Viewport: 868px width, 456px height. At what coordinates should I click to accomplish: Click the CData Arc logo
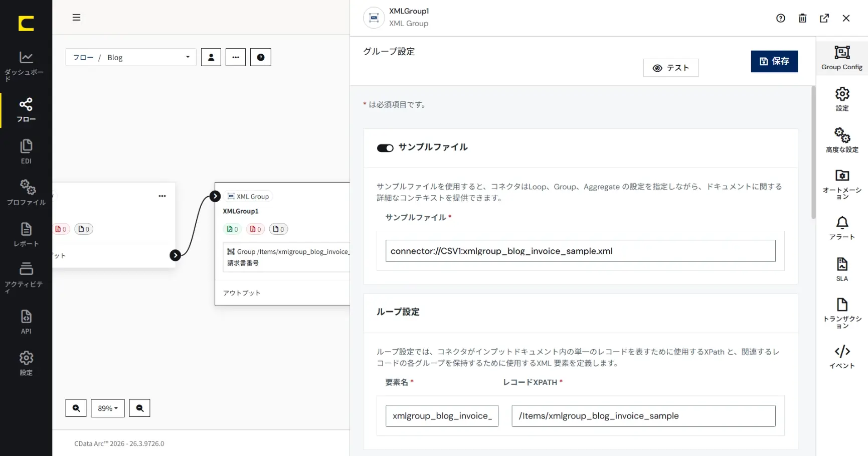pyautogui.click(x=26, y=23)
